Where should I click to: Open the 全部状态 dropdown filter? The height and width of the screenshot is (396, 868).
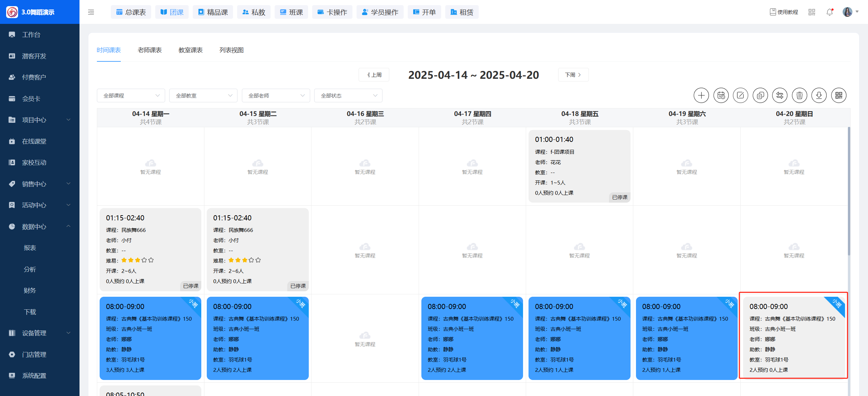[348, 96]
